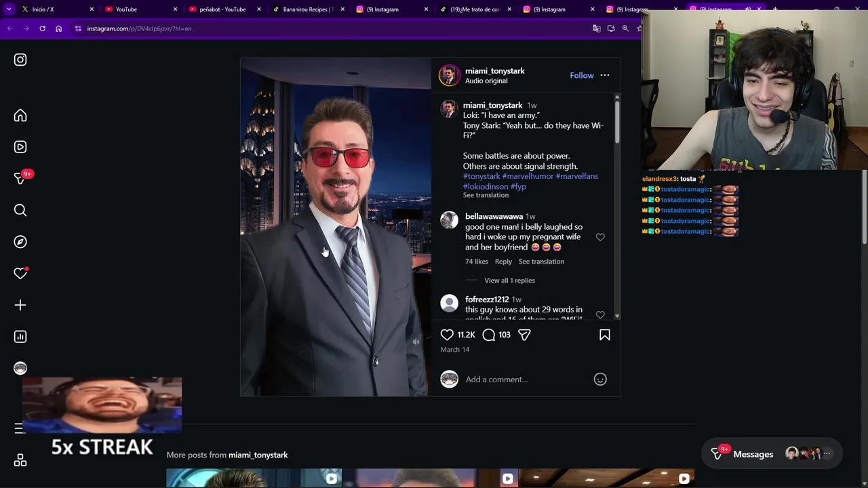View the 11.2K likes count
Viewport: 868px width, 488px height.
click(466, 335)
